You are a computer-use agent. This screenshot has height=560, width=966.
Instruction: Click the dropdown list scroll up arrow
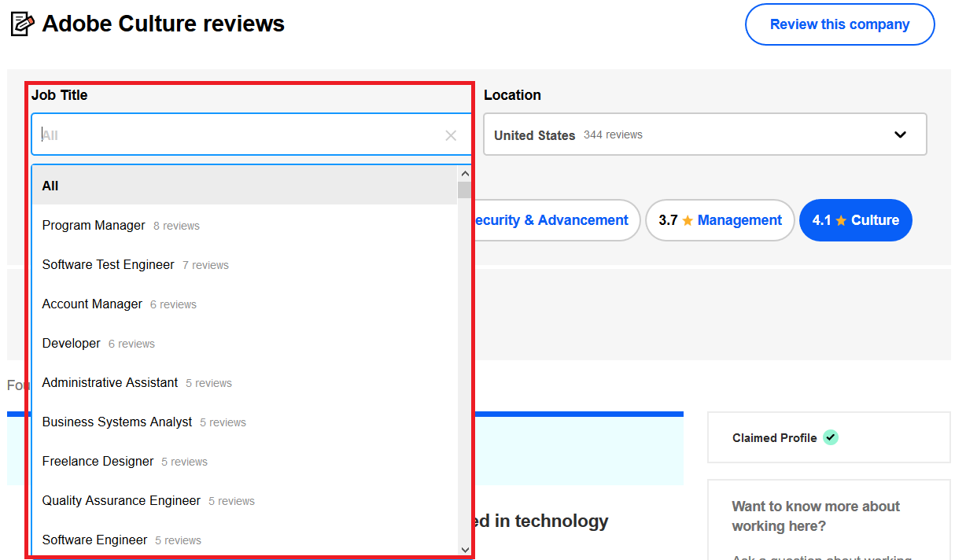(464, 173)
